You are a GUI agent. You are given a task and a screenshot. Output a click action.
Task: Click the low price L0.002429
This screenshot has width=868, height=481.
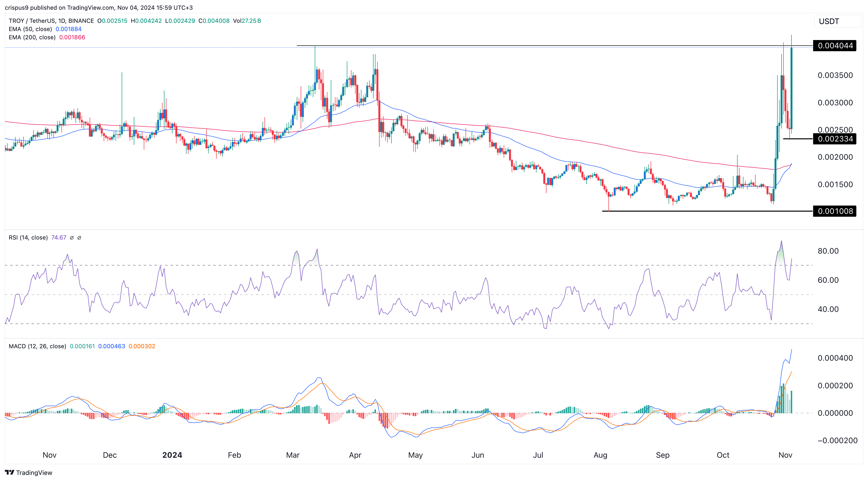(180, 21)
